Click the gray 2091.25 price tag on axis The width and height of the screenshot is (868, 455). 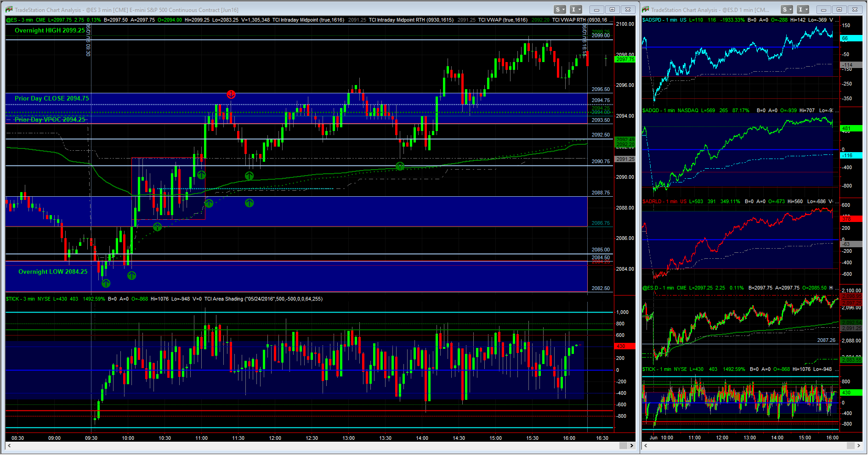625,159
